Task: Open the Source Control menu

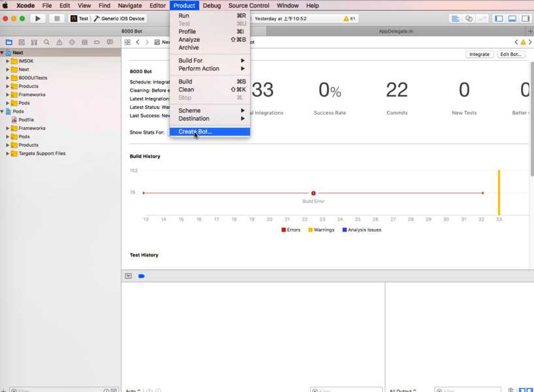Action: pyautogui.click(x=249, y=5)
